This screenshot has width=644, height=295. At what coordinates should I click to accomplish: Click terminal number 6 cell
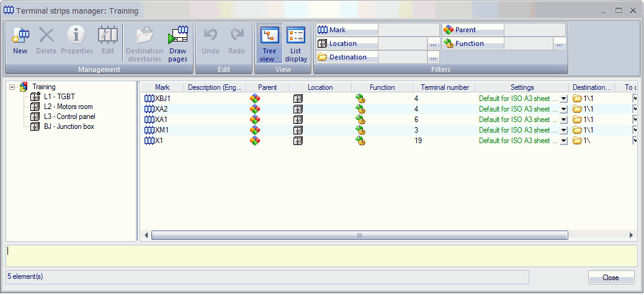(416, 120)
